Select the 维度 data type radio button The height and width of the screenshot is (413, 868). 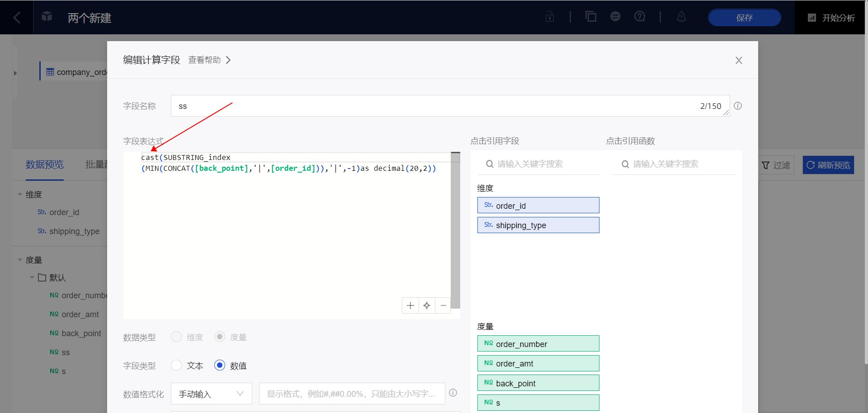coord(176,337)
